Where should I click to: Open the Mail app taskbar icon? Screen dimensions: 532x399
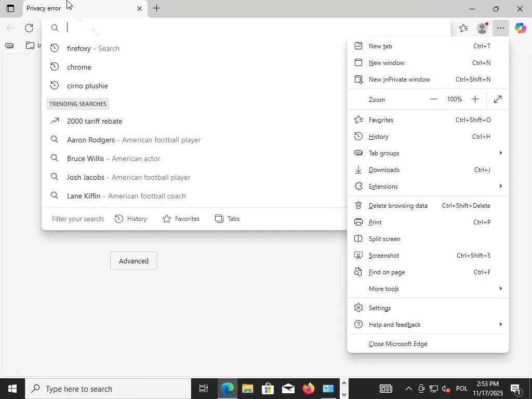point(288,389)
